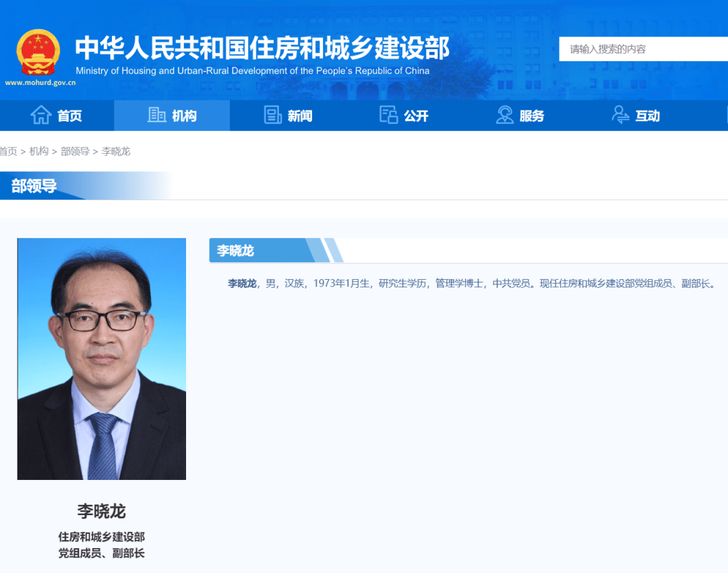Viewport: 728px width, 573px height.
Task: Open the 首页 navigation tab
Action: pyautogui.click(x=57, y=115)
